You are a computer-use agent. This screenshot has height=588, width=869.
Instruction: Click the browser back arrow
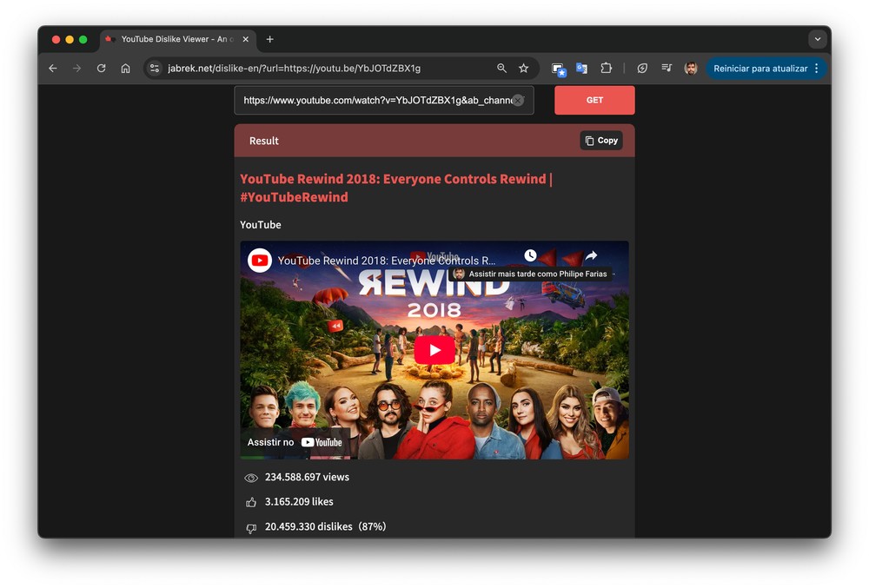53,69
